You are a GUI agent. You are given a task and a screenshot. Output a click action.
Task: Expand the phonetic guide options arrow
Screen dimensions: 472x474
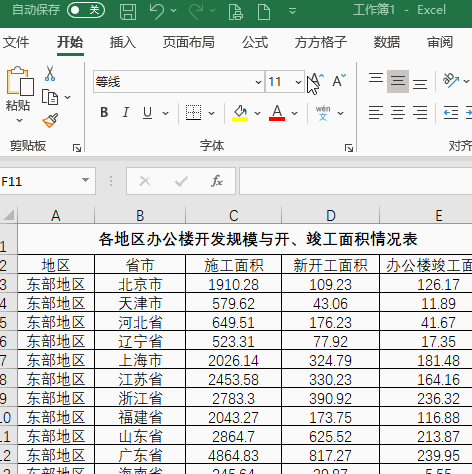click(x=340, y=113)
